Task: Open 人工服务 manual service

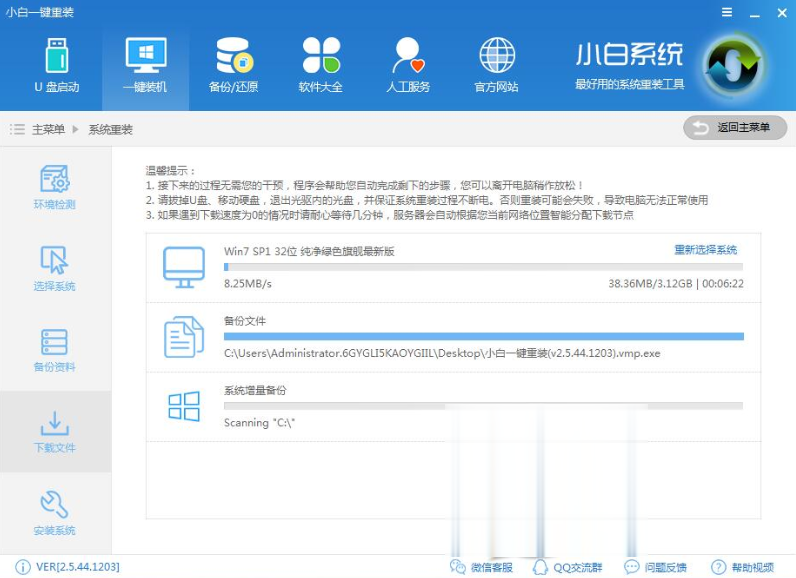Action: [x=408, y=66]
